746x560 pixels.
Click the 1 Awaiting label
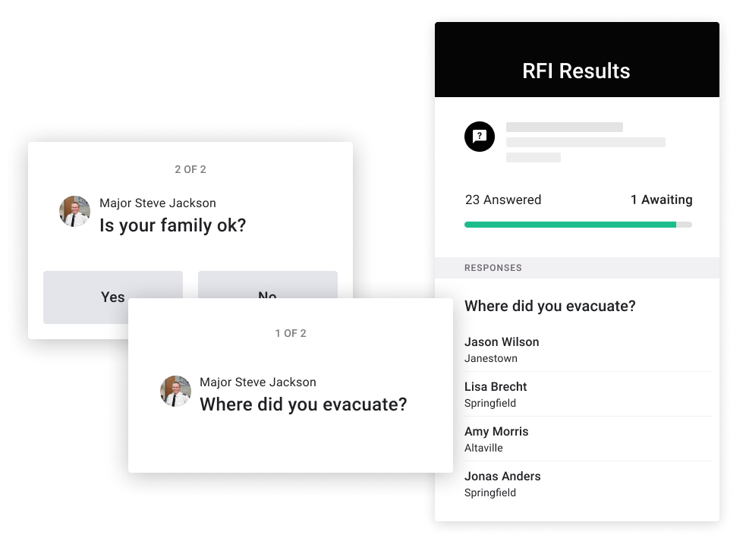point(661,200)
